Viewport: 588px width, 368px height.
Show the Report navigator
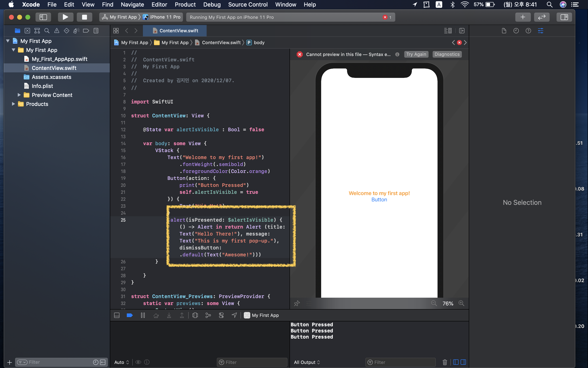tap(96, 31)
